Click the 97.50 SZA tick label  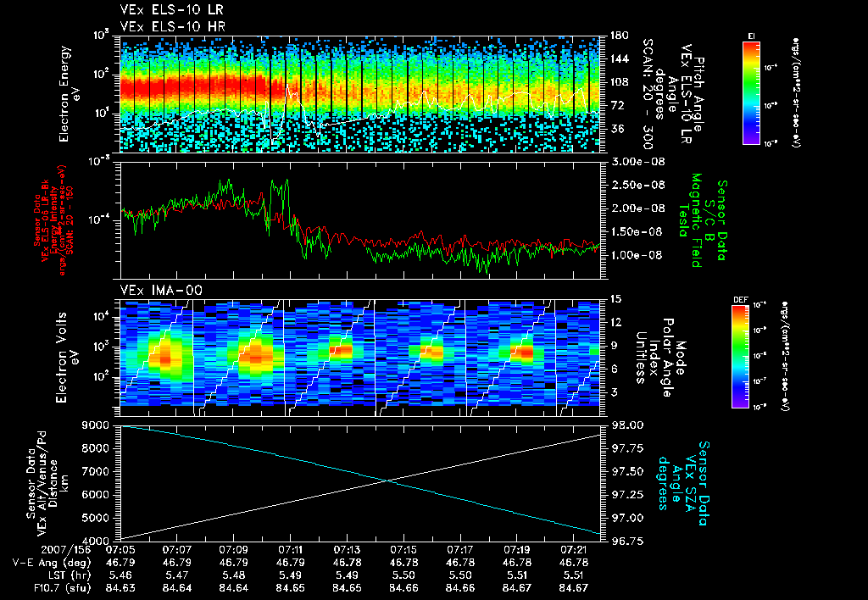pyautogui.click(x=628, y=471)
